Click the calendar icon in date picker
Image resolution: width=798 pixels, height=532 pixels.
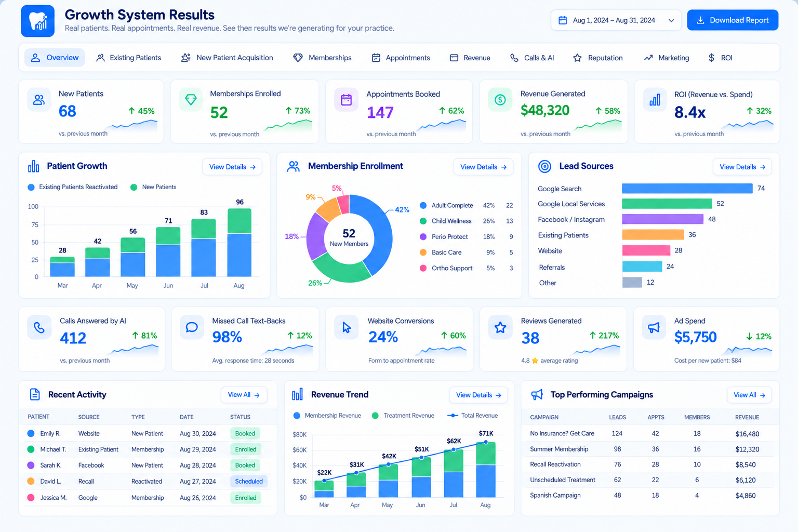pos(563,20)
